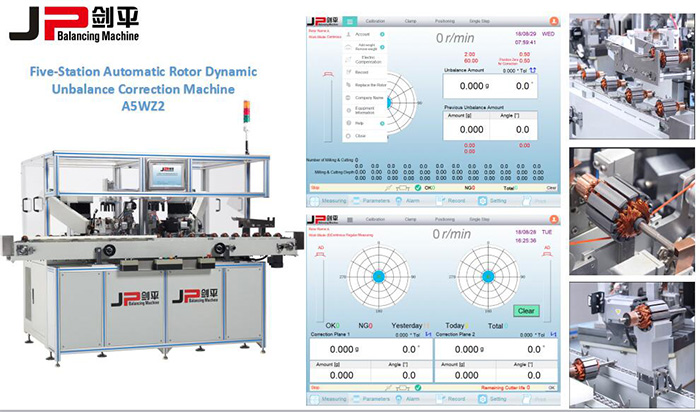700x412 pixels.
Task: Click the JP Balancing Machine logo
Action: point(75,24)
